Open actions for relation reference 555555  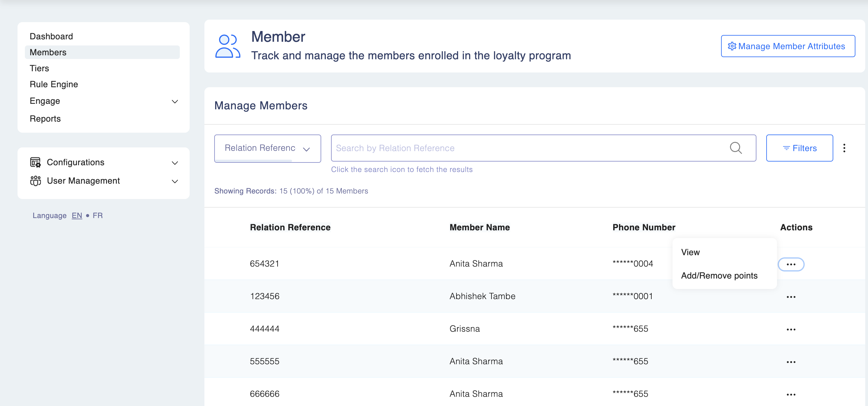[791, 362]
